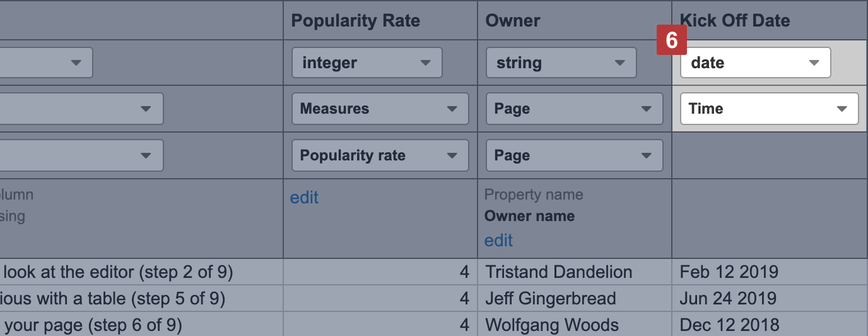This screenshot has height=336, width=868.
Task: Click the Kick Off Date column header
Action: pos(735,20)
